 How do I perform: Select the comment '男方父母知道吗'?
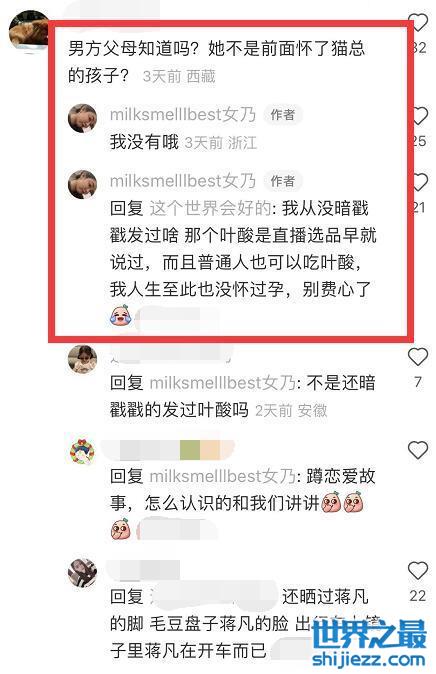(x=216, y=61)
